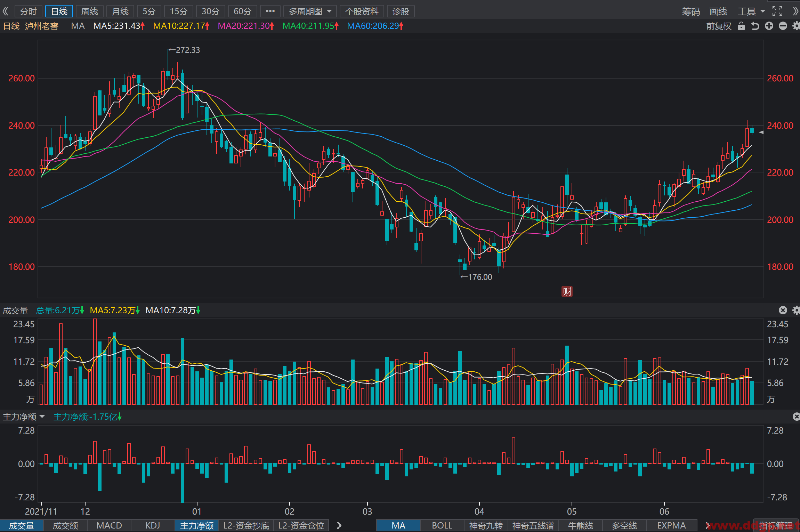
Task: Collapse panel with left double-chevron icon
Action: point(5,11)
